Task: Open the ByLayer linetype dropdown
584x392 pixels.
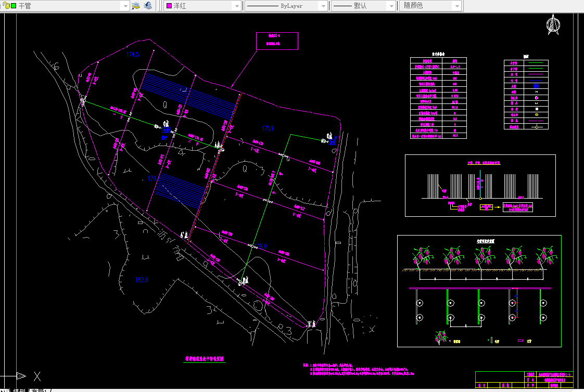Action: (323, 6)
